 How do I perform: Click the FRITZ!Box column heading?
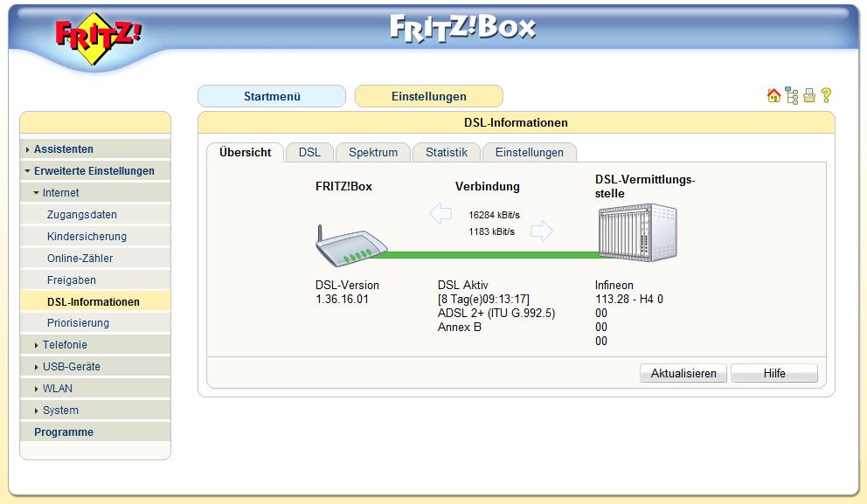pos(343,186)
